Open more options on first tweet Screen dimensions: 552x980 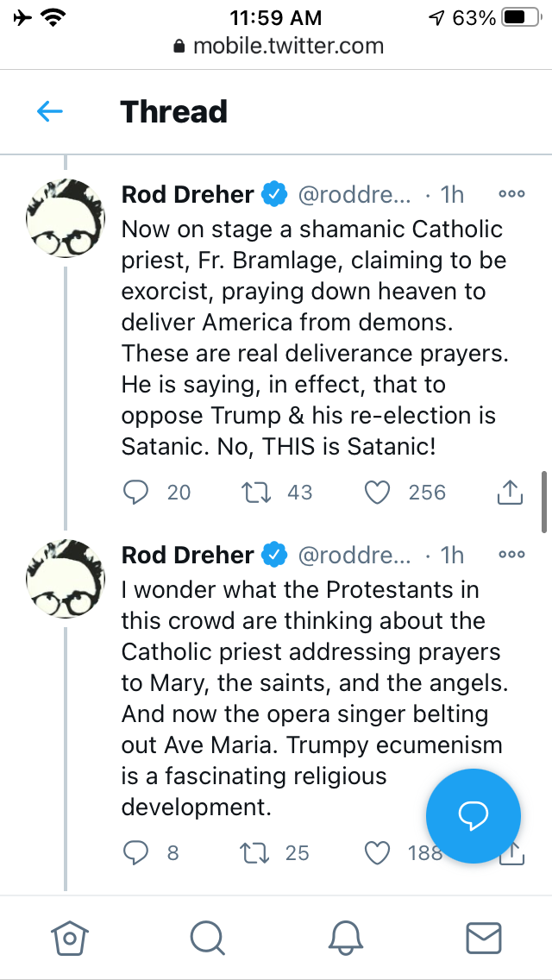coord(511,195)
